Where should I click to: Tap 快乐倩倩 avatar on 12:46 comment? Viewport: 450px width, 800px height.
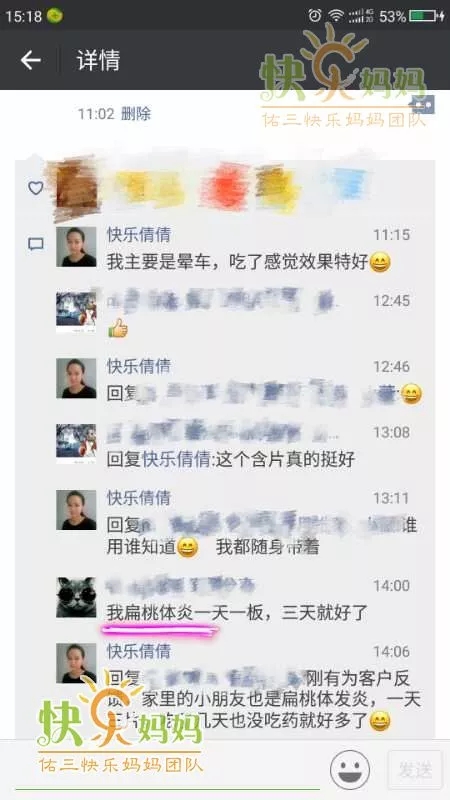(x=76, y=378)
